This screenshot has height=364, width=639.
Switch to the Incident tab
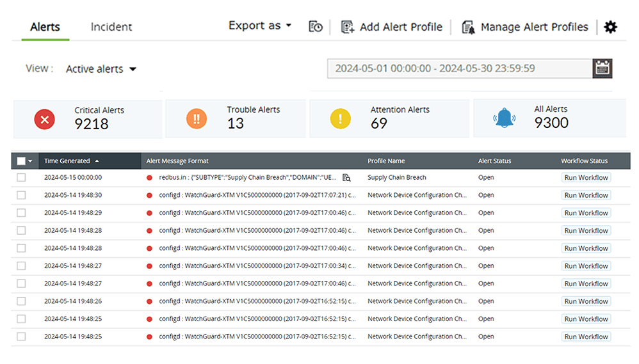coord(111,27)
